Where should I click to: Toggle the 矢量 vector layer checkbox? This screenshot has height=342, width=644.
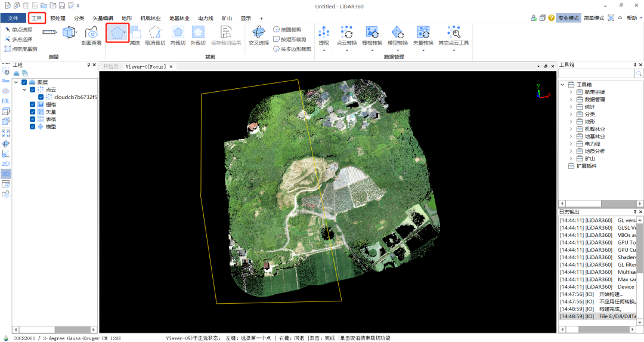pyautogui.click(x=32, y=112)
